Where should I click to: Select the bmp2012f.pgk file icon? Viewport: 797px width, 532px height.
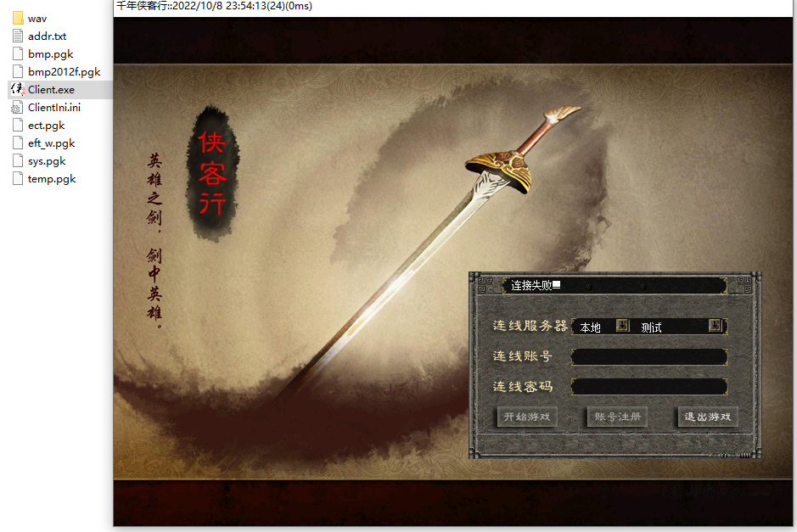pos(18,71)
